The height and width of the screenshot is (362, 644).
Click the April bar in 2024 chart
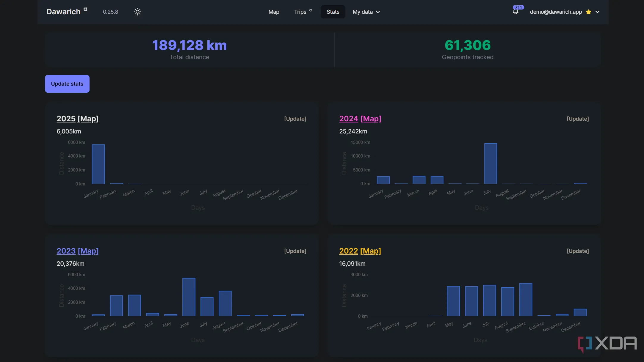pos(437,180)
